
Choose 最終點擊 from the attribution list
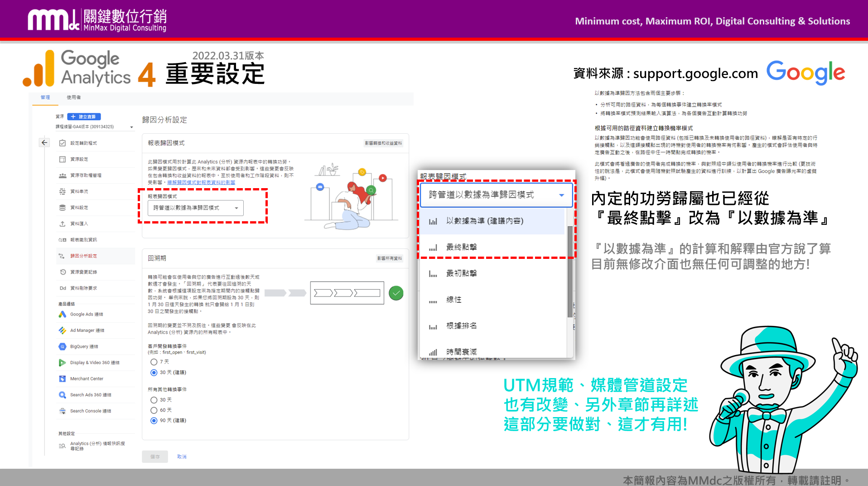[x=461, y=247]
